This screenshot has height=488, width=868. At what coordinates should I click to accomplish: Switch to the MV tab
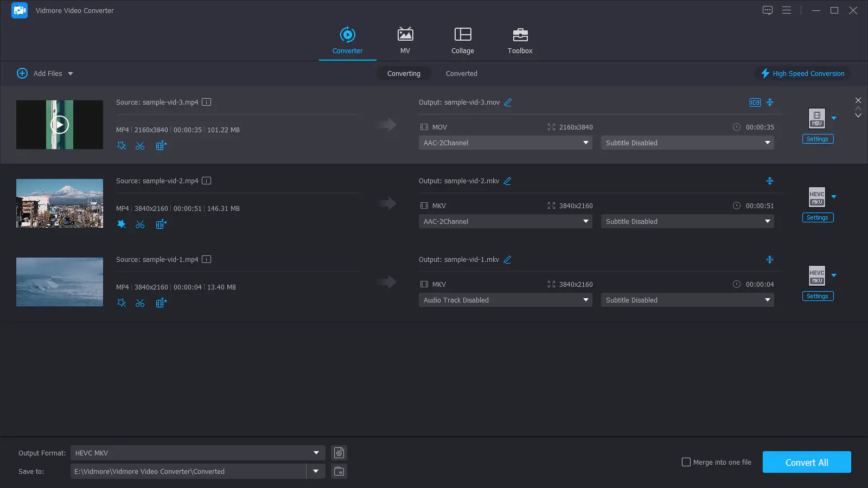405,41
